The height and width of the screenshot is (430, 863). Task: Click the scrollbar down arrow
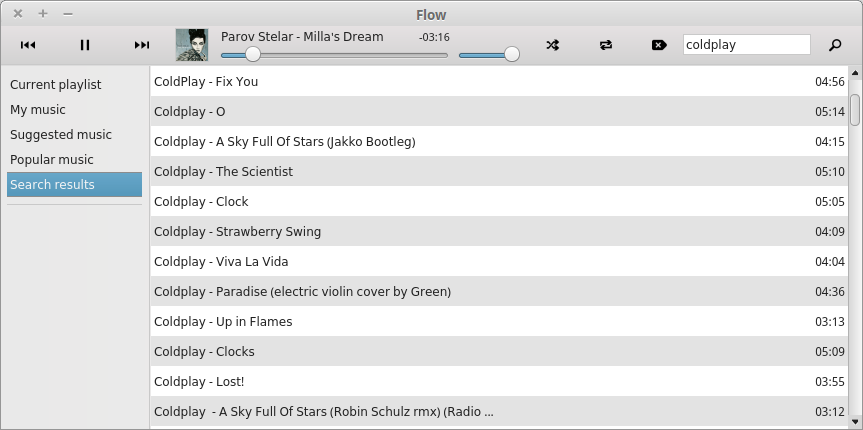pos(855,422)
